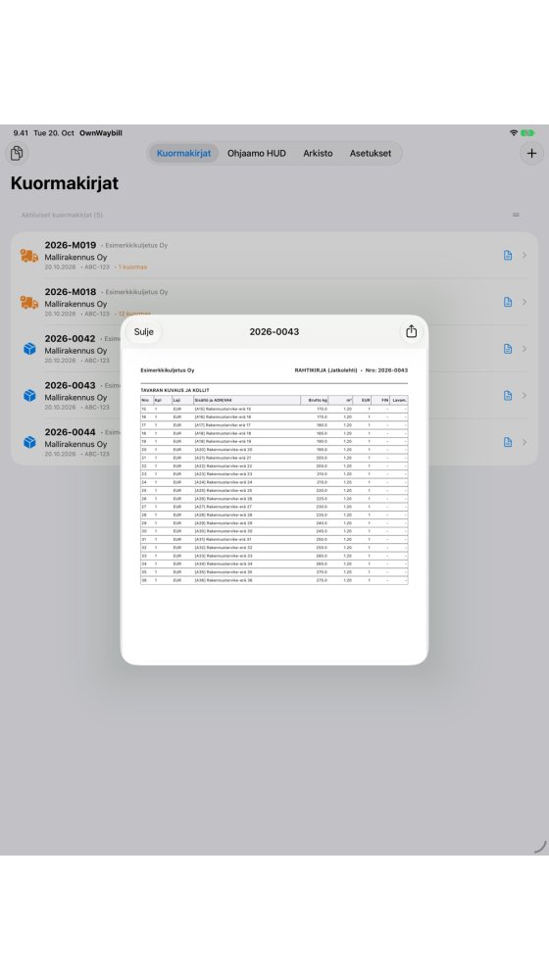
Task: Expand chevron on the 2026-M019 row
Action: coord(524,255)
